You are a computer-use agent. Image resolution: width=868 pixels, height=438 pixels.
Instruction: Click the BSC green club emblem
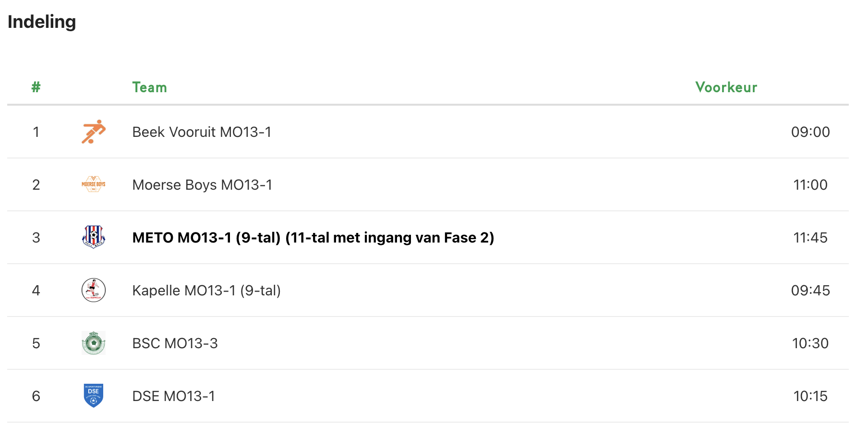(93, 343)
